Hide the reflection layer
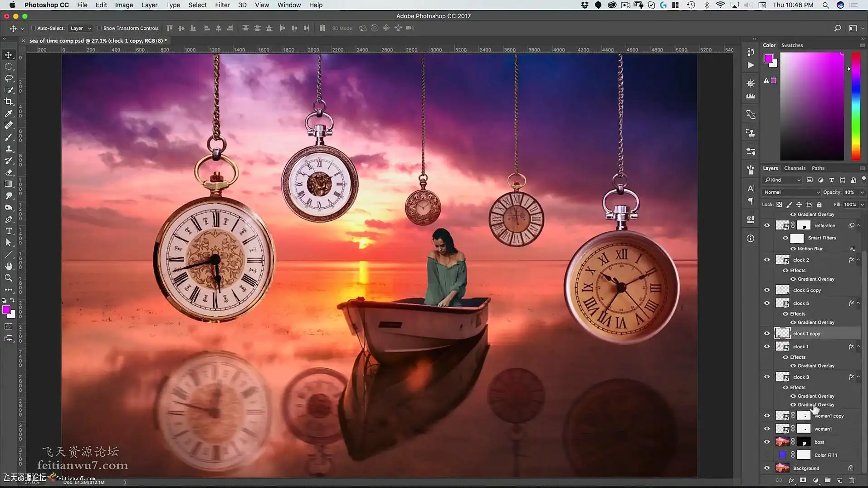Screen dimensions: 868x488 [767, 225]
